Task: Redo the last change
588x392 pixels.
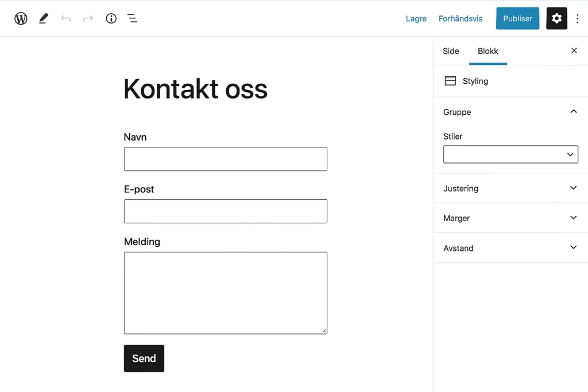Action: (87, 18)
